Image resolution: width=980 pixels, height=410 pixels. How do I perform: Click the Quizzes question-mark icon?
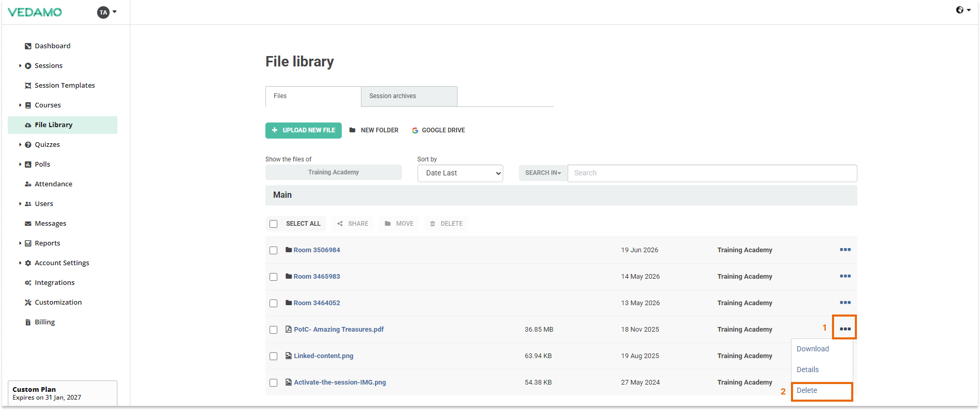tap(28, 145)
